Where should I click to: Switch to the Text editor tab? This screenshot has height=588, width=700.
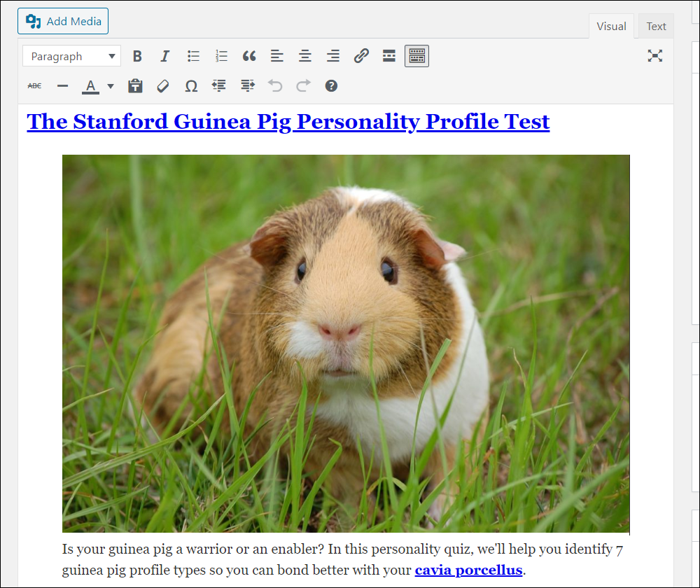pos(656,27)
